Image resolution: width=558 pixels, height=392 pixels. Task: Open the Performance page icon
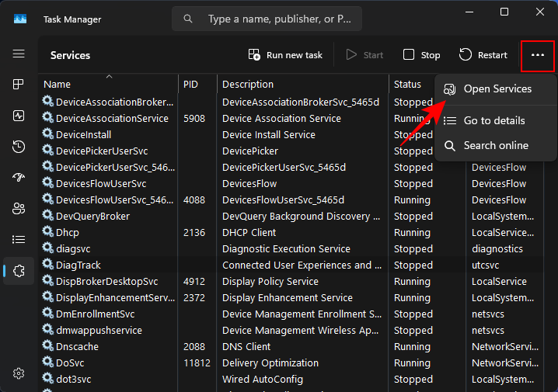[x=19, y=116]
